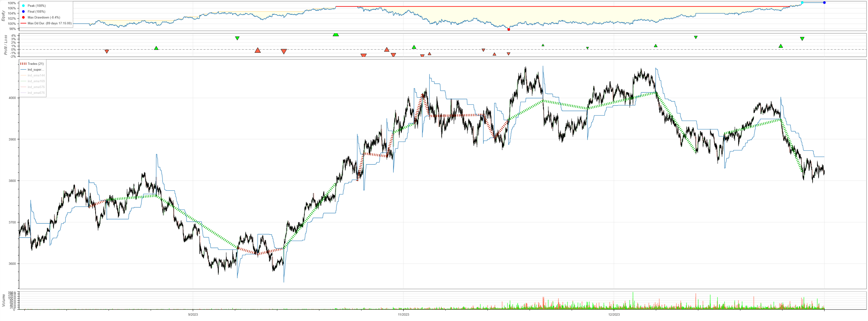This screenshot has height=321, width=868.
Task: Enable the ind_ema576 legend entry
Action: (36, 87)
